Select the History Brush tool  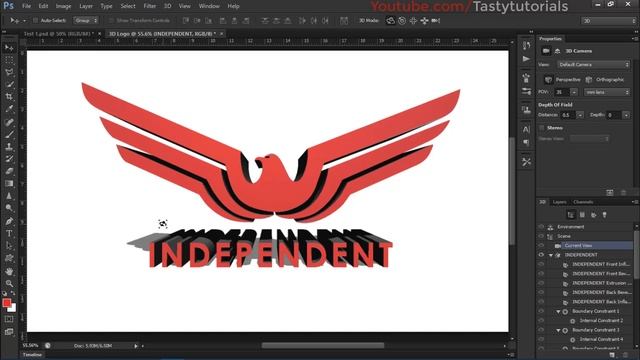point(9,159)
